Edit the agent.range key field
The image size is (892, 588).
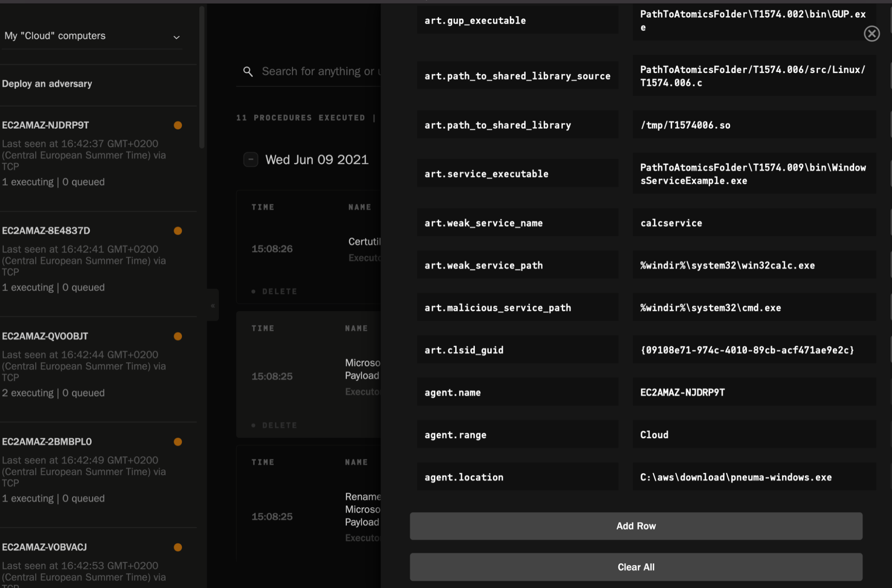[518, 435]
